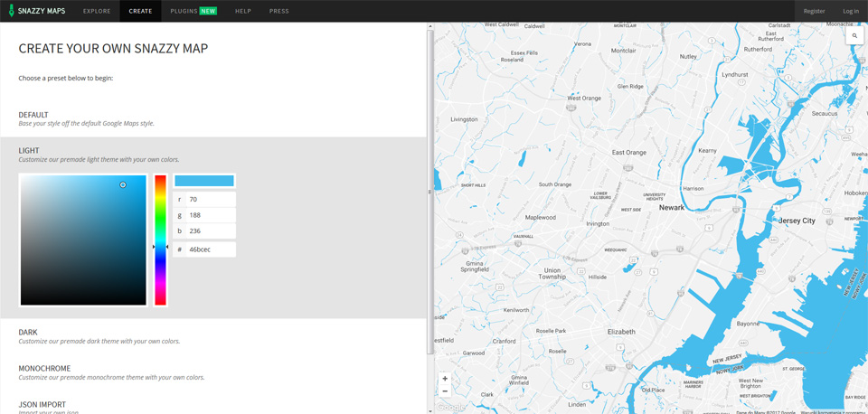Viewport: 868px width, 414px height.
Task: Click the blue color preview swatch
Action: [x=204, y=181]
